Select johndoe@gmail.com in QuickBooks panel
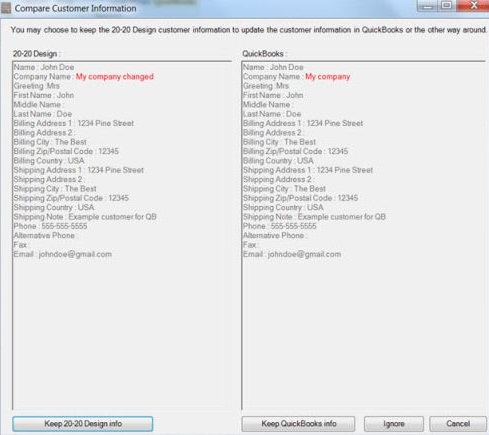Image resolution: width=489 pixels, height=435 pixels. click(305, 254)
